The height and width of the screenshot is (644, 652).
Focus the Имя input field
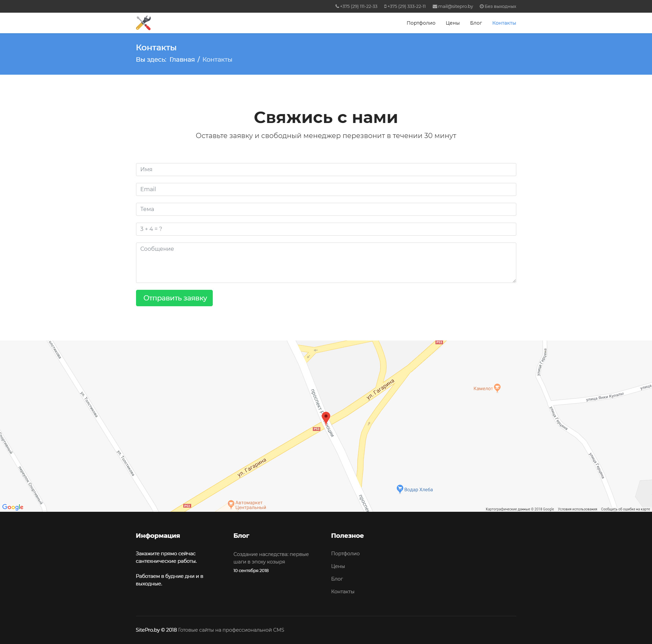(x=326, y=170)
